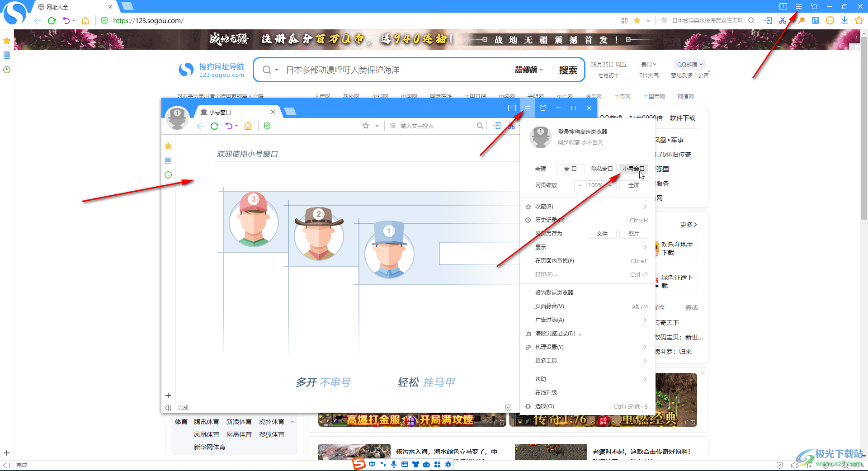Screen dimensions: 868x471
Task: Open the main menu icon in the back window
Action: point(799,7)
